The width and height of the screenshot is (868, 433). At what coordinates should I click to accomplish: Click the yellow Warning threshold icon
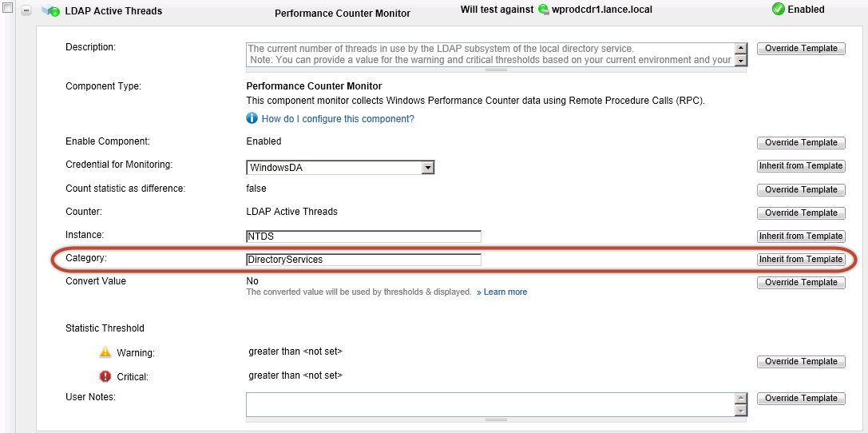click(x=105, y=352)
